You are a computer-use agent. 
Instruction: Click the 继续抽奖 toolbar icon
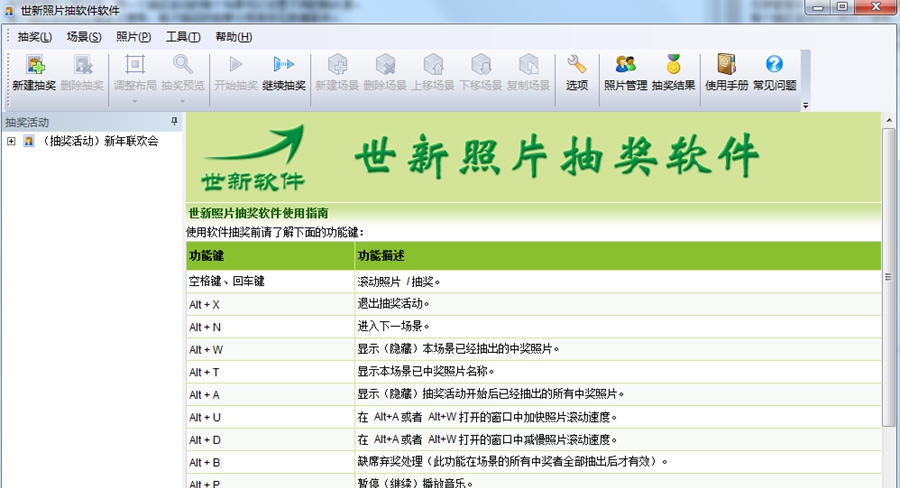[284, 64]
